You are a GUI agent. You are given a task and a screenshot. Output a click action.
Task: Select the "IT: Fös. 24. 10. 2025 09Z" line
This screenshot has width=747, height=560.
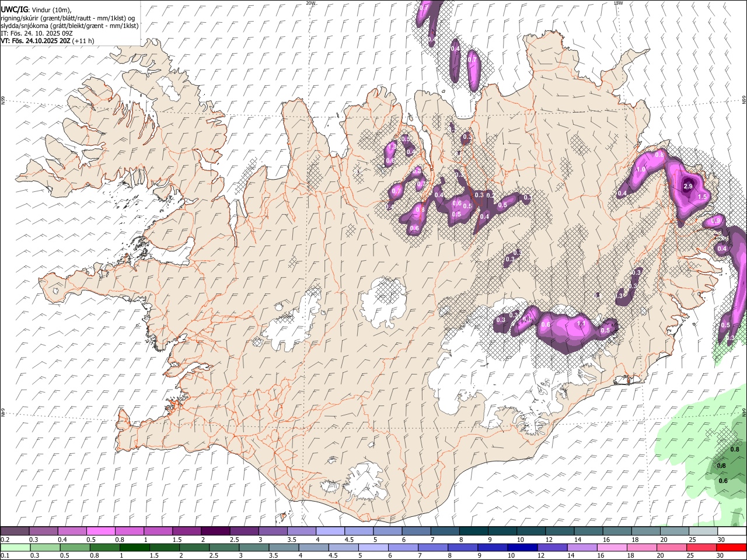coord(36,33)
